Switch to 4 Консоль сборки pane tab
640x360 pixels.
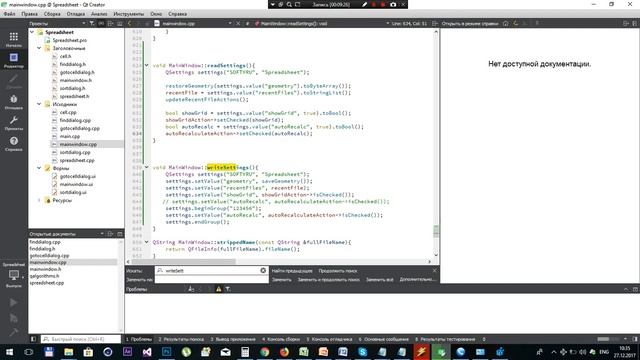tap(281, 339)
